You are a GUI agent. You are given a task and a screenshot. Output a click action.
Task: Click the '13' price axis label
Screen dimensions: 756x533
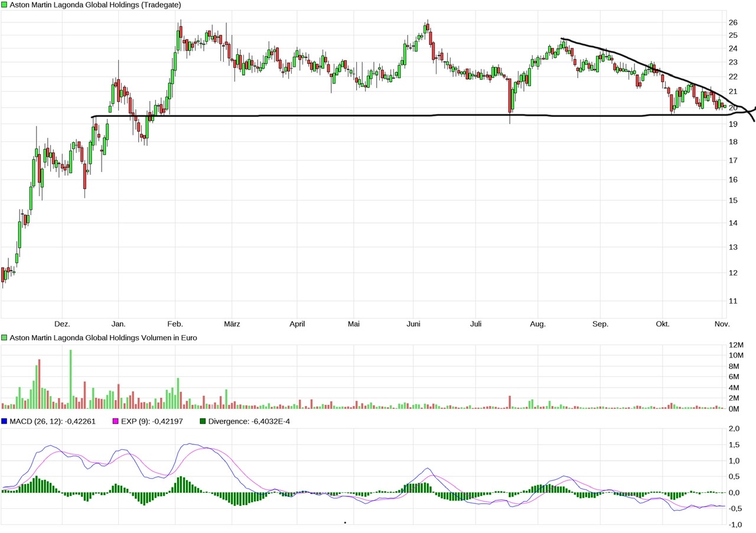click(x=733, y=247)
